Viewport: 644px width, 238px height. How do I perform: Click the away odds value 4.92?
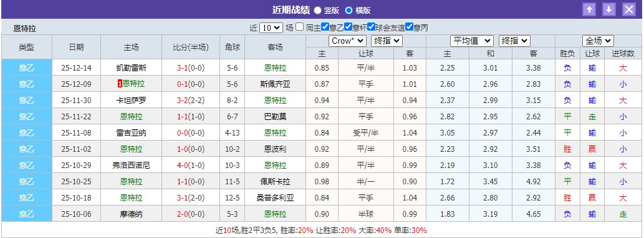(534, 182)
